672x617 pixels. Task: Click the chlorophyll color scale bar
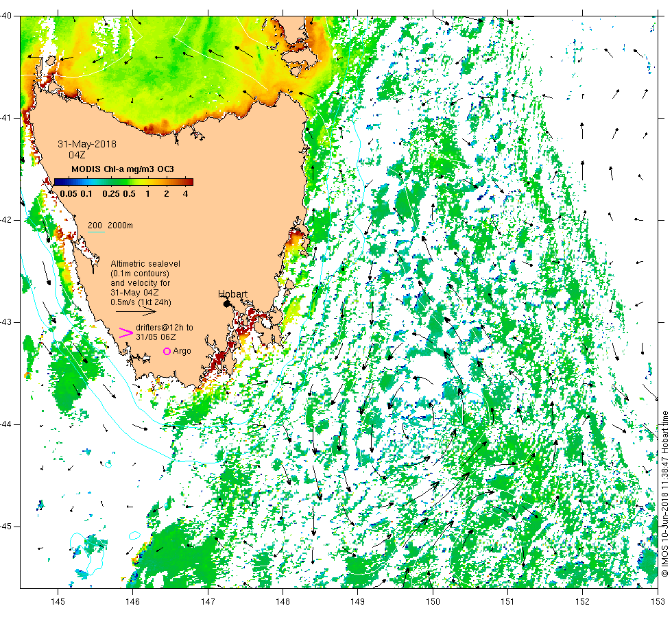pos(124,182)
